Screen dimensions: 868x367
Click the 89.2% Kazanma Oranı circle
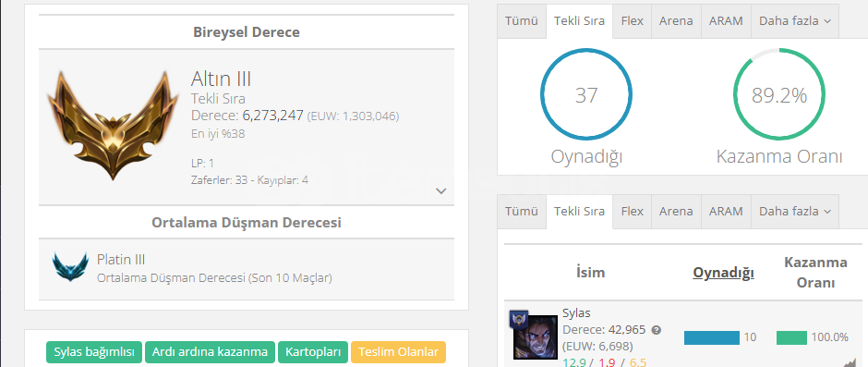tap(778, 95)
